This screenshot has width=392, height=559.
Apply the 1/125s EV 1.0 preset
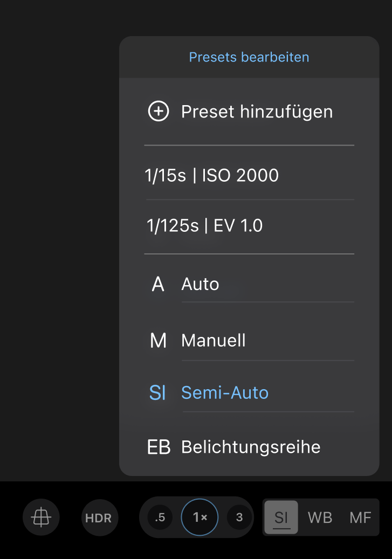[x=204, y=225]
